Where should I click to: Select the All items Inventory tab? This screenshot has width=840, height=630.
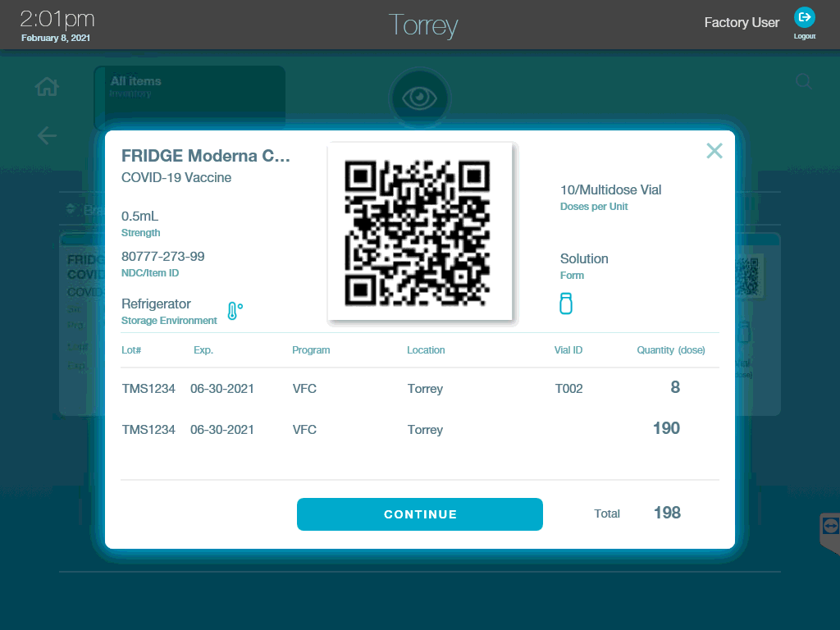(189, 97)
